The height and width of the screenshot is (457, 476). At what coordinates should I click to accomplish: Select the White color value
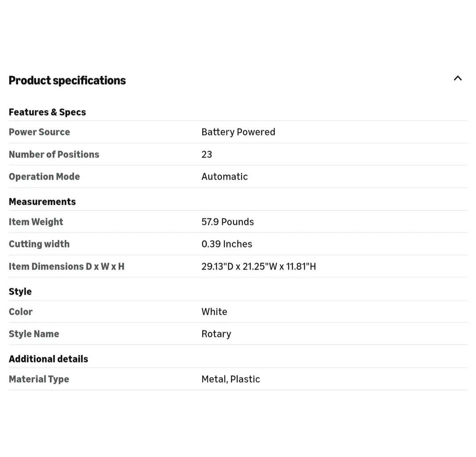tap(214, 312)
